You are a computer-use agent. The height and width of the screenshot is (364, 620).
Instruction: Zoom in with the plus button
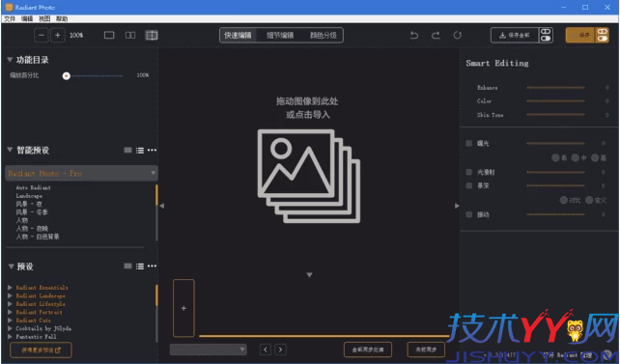[57, 35]
